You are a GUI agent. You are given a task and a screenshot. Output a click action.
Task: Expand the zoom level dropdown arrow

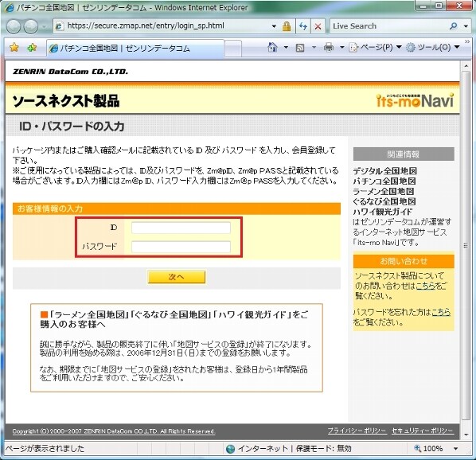coord(455,449)
